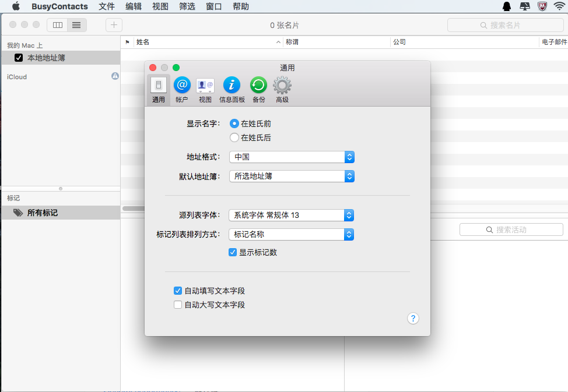
Task: Toggle sort order on 姓名 column arrow
Action: 278,43
